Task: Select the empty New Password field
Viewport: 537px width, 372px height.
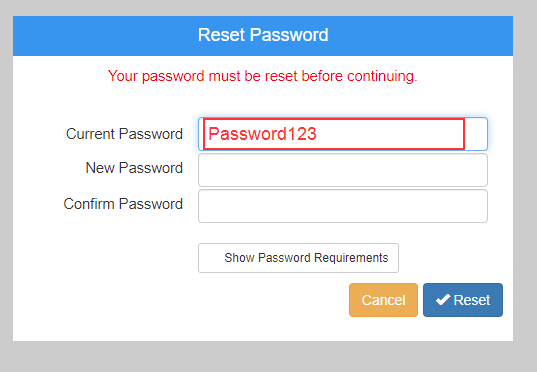Action: pyautogui.click(x=343, y=170)
